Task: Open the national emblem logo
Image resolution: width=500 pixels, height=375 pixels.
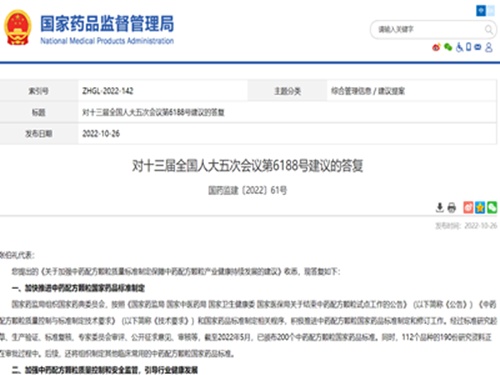Action: (x=18, y=28)
